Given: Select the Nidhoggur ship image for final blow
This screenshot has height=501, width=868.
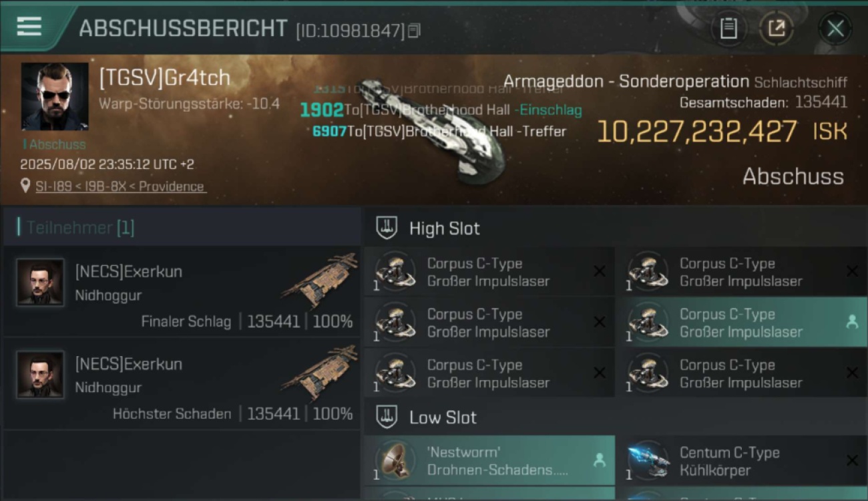Looking at the screenshot, I should 319,280.
